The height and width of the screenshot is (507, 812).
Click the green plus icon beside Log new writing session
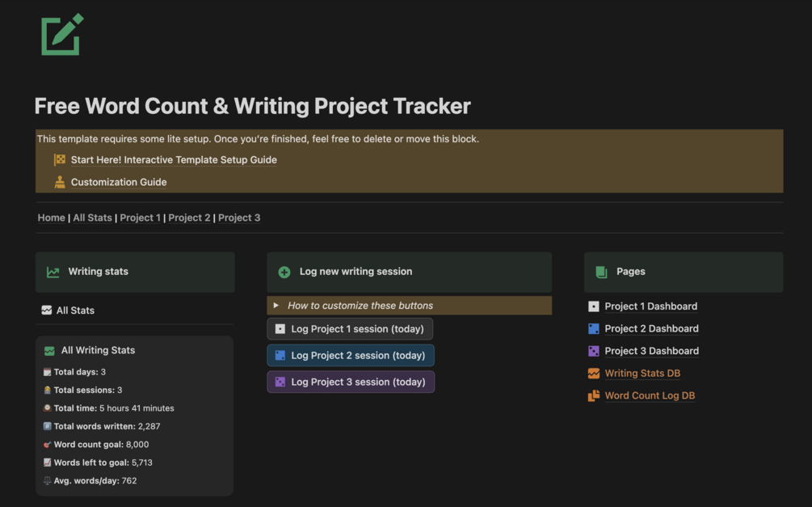[284, 273]
